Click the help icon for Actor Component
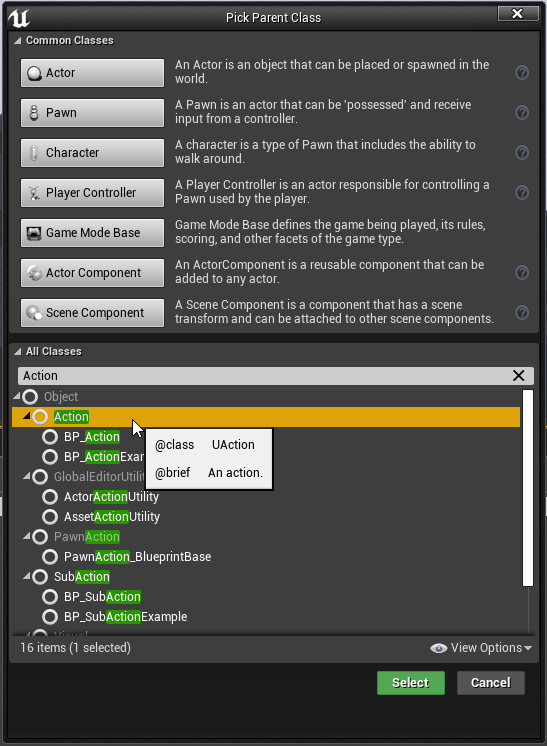This screenshot has height=746, width=547. pyautogui.click(x=522, y=273)
